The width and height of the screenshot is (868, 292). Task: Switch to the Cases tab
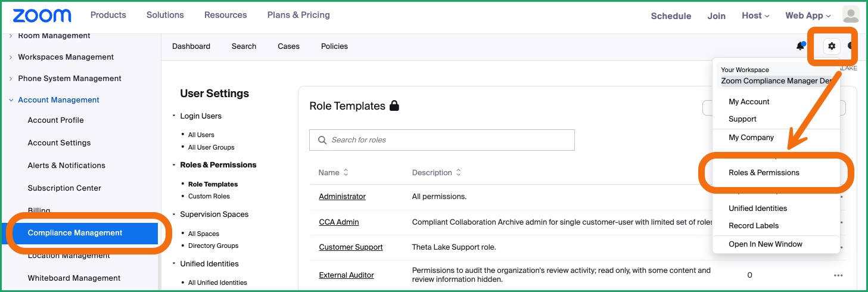[288, 46]
